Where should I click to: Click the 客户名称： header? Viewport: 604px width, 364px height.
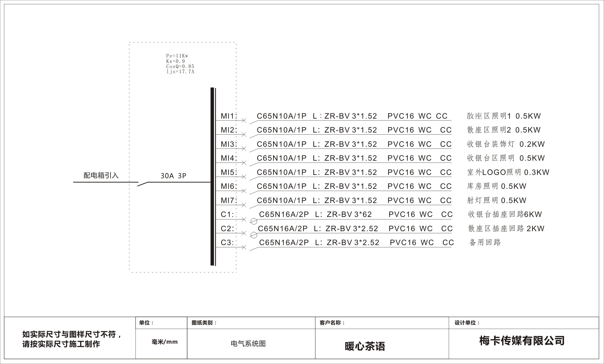332,323
